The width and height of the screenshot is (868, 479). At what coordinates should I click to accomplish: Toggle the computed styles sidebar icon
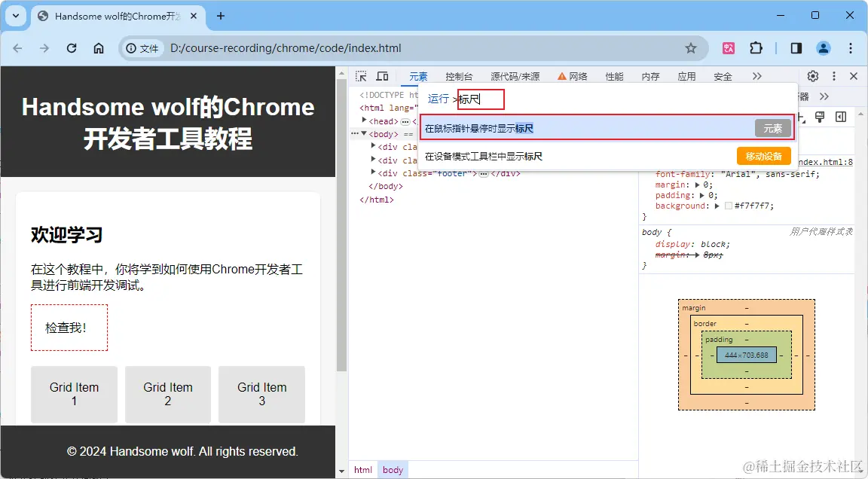point(841,117)
